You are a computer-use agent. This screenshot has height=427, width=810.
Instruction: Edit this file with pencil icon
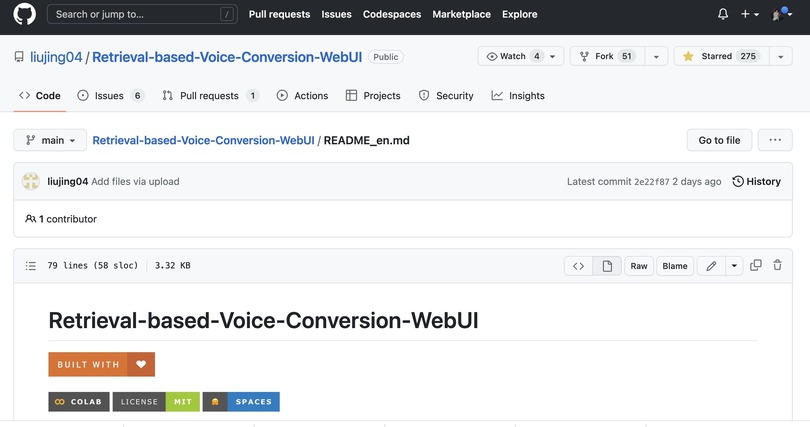click(711, 266)
